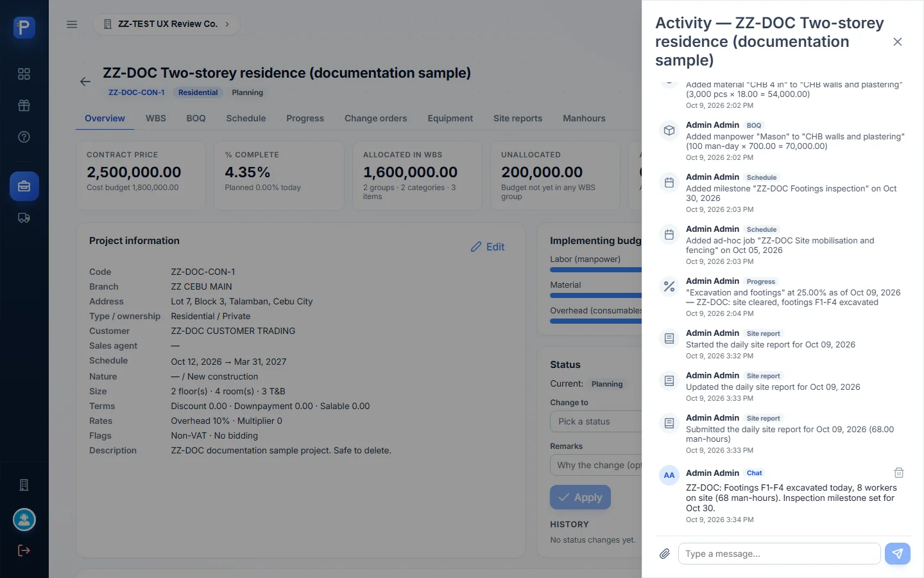Click the Residential tag badge
This screenshot has width=924, height=578.
pyautogui.click(x=198, y=92)
